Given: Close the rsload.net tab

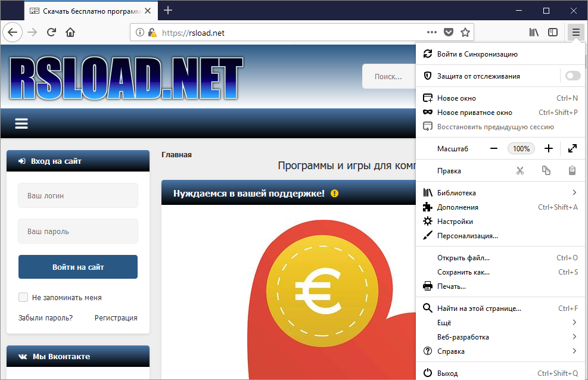Looking at the screenshot, I should click(x=148, y=11).
